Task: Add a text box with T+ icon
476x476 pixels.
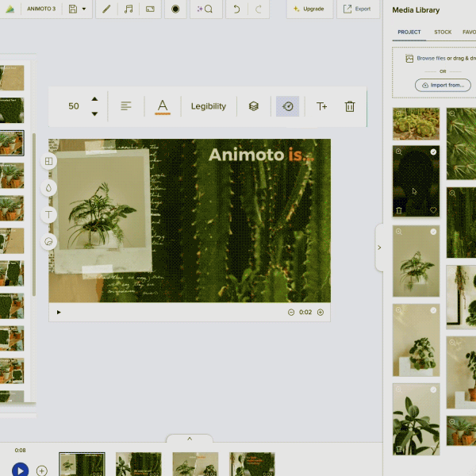Action: click(x=321, y=106)
